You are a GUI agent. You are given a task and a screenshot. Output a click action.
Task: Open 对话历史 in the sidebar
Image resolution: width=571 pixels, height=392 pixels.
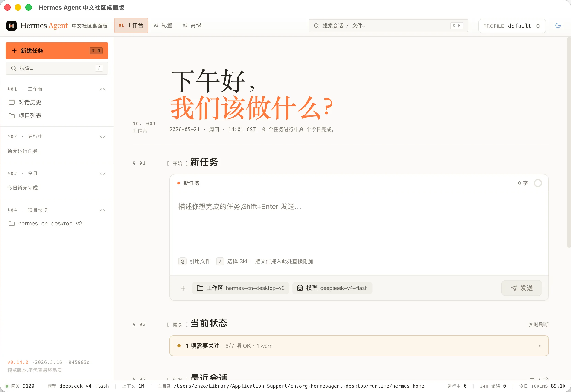[x=57, y=102]
